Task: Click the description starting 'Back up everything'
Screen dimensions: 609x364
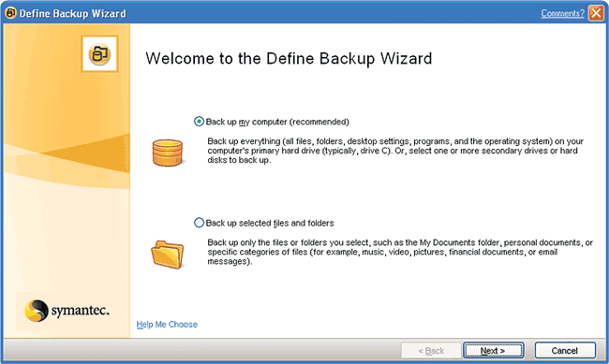Action: point(395,151)
